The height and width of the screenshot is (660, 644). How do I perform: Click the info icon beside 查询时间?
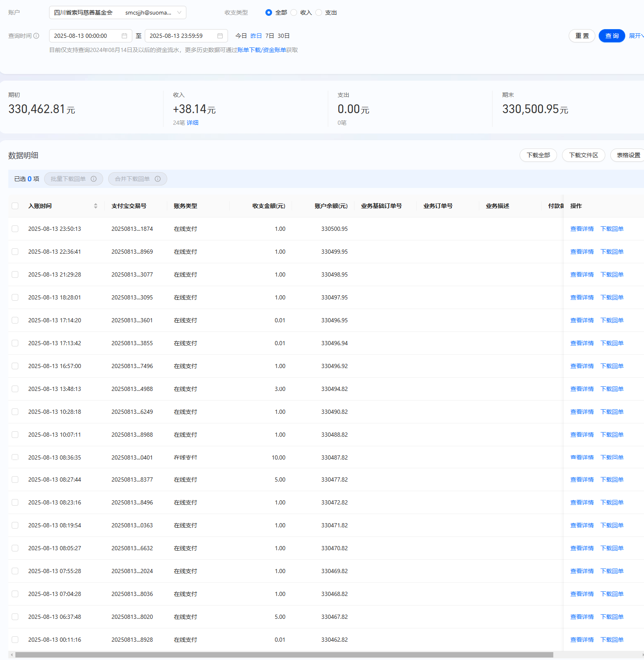36,36
